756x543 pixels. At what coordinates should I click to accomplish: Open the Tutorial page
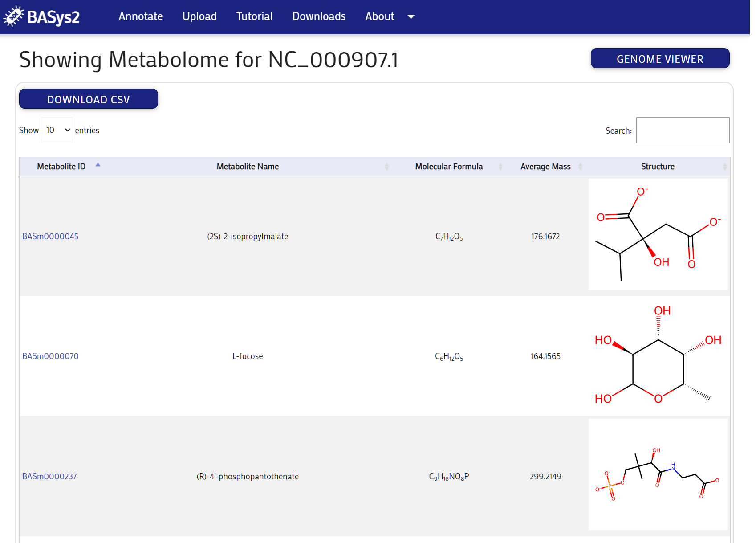(254, 16)
